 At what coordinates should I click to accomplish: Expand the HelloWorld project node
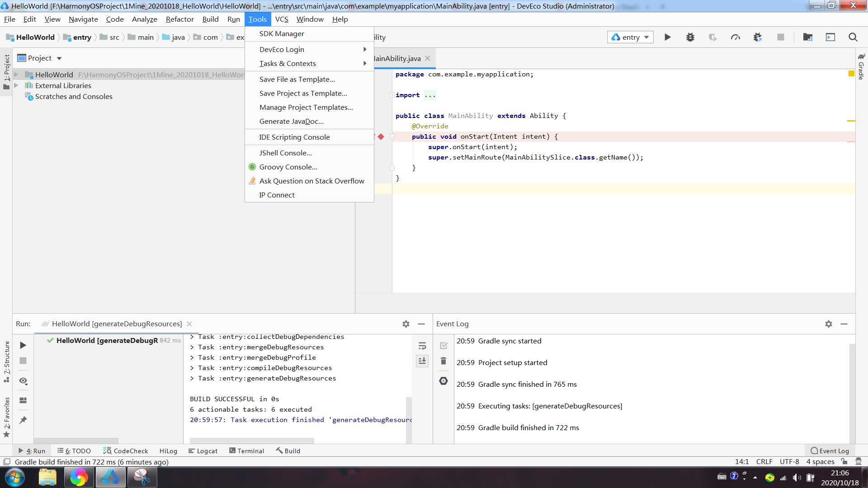pyautogui.click(x=16, y=75)
